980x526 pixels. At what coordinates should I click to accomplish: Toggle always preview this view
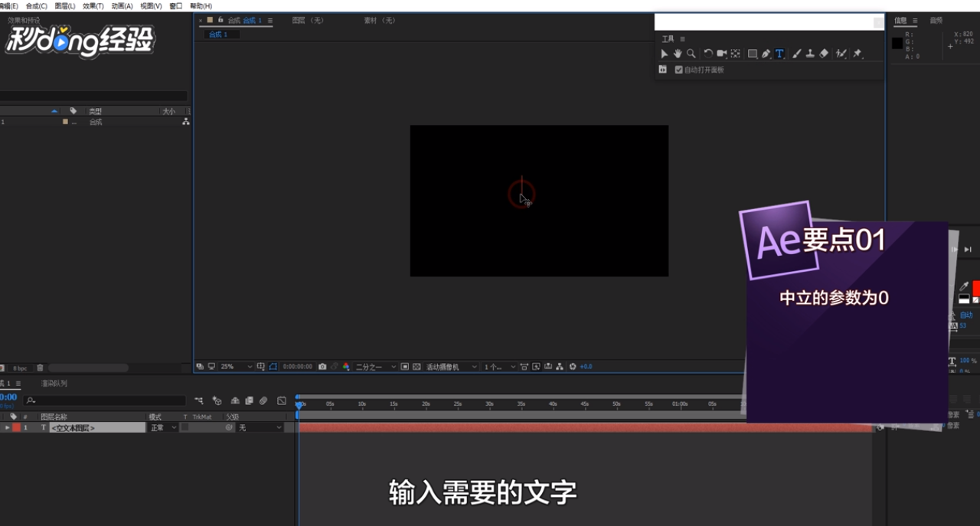[200, 367]
